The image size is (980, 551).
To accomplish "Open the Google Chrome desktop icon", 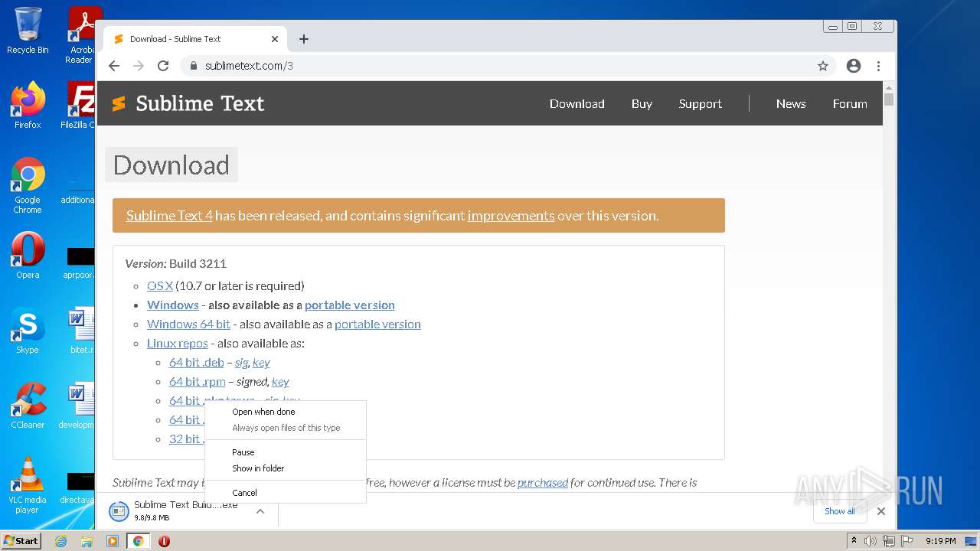I will click(x=28, y=185).
